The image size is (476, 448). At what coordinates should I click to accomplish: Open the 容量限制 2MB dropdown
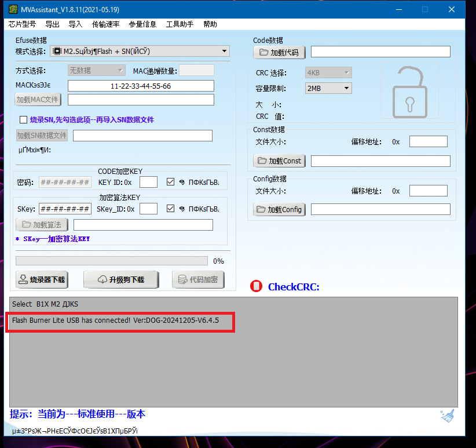tap(346, 88)
